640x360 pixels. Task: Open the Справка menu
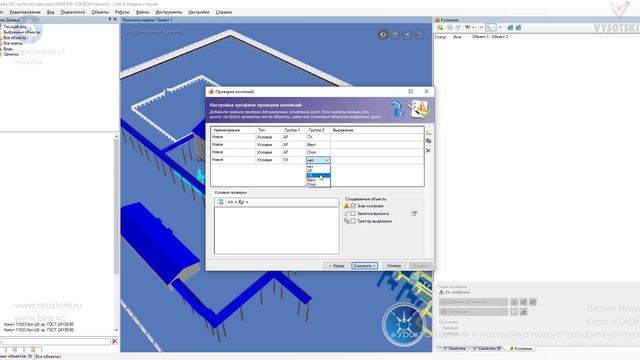pyautogui.click(x=224, y=12)
